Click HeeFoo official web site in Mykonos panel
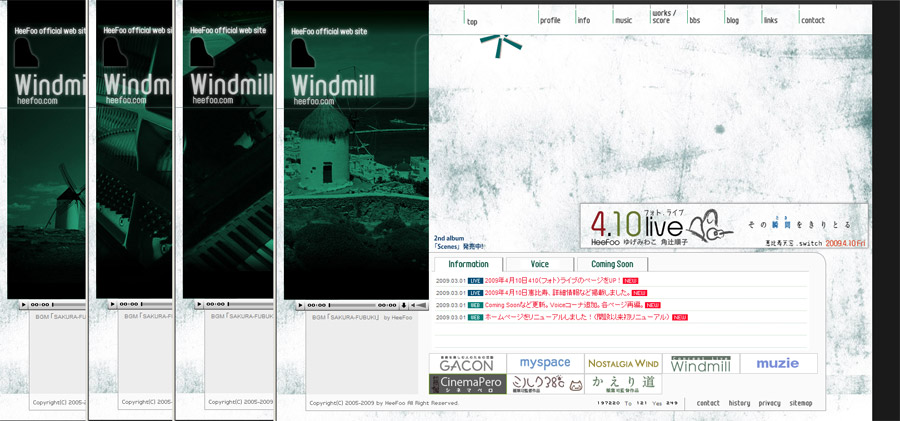 [329, 32]
